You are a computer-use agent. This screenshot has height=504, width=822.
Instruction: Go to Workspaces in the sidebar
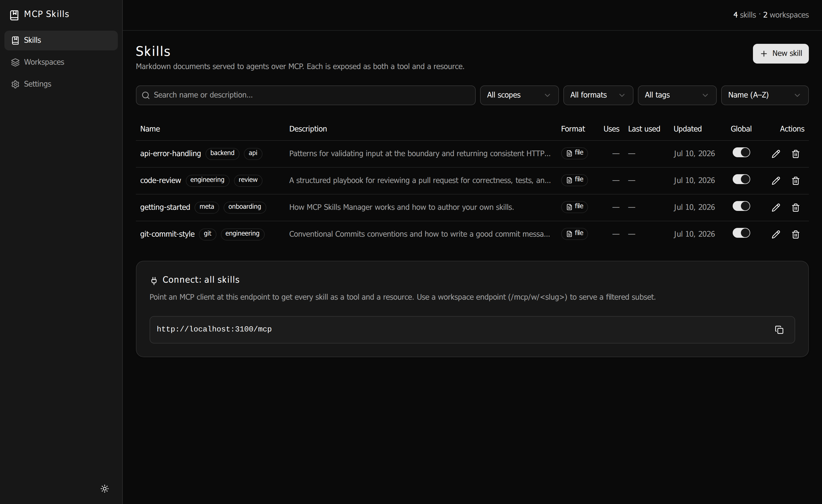click(x=61, y=62)
